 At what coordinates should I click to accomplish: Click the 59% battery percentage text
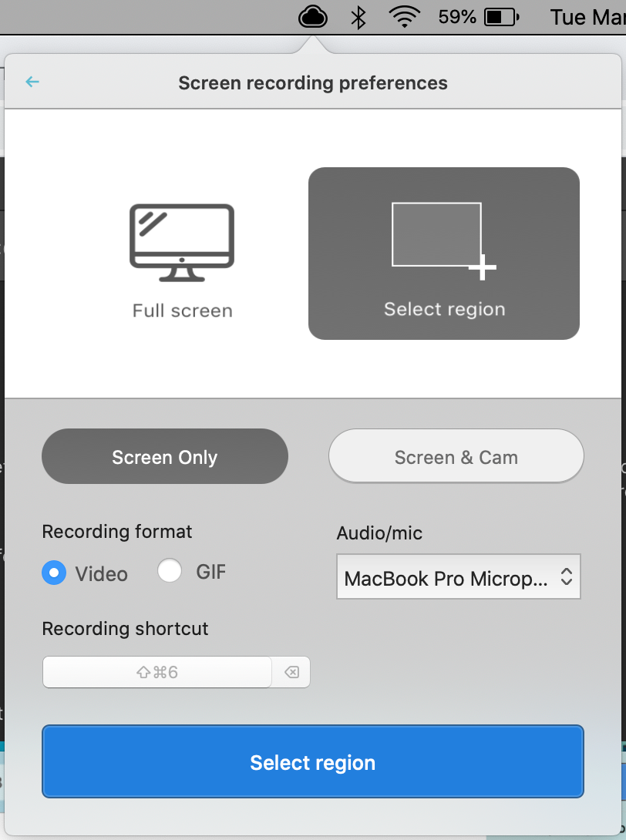click(x=457, y=17)
